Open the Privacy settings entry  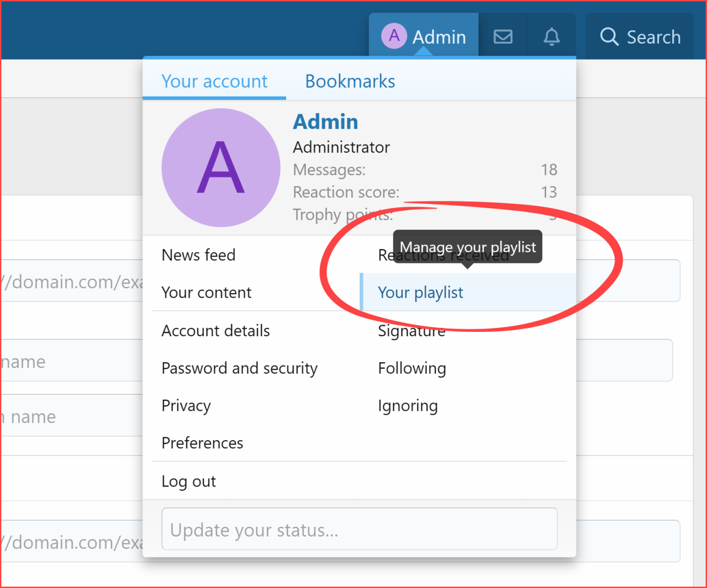[x=186, y=405]
